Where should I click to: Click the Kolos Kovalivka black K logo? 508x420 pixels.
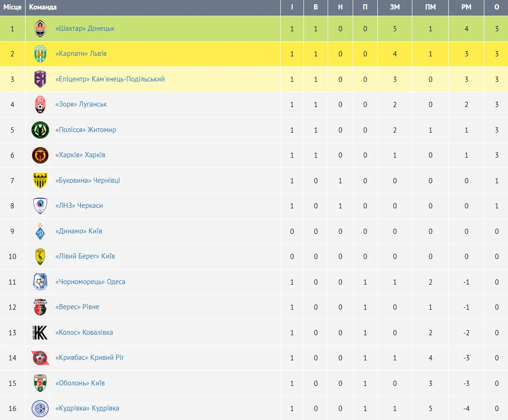click(40, 332)
